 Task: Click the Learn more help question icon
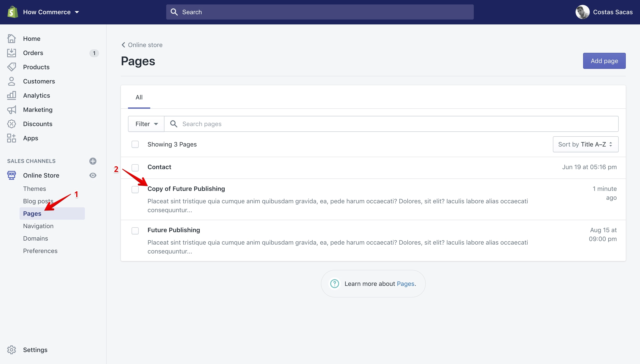click(x=335, y=283)
